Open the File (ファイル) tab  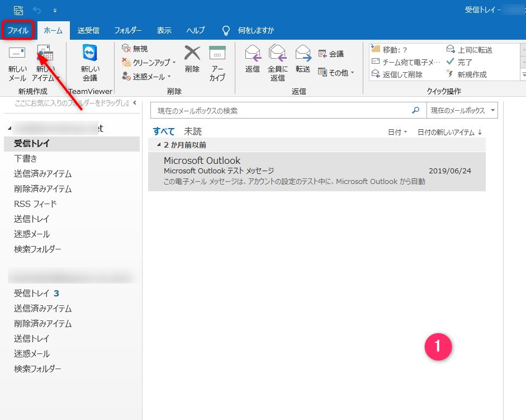pyautogui.click(x=18, y=30)
